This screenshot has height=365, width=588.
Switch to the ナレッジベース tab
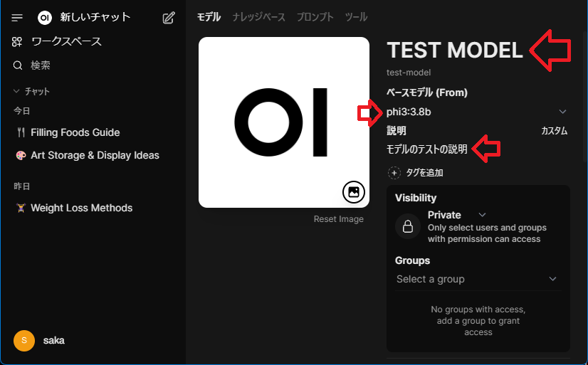tap(258, 17)
